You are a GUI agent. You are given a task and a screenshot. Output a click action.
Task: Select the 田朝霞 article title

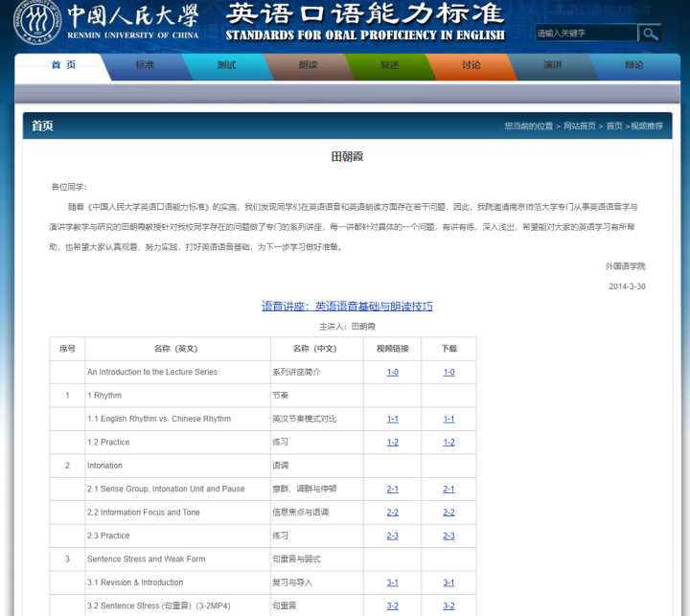347,157
